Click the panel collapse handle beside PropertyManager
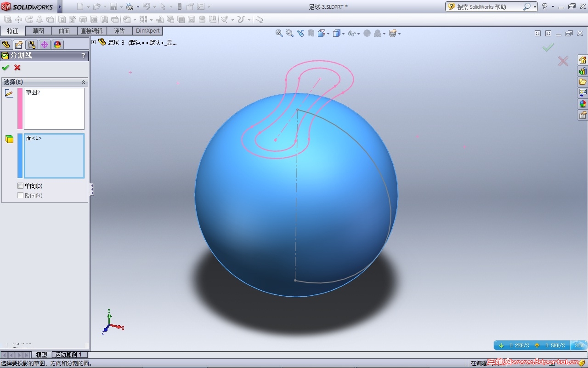The height and width of the screenshot is (368, 588). click(x=91, y=189)
